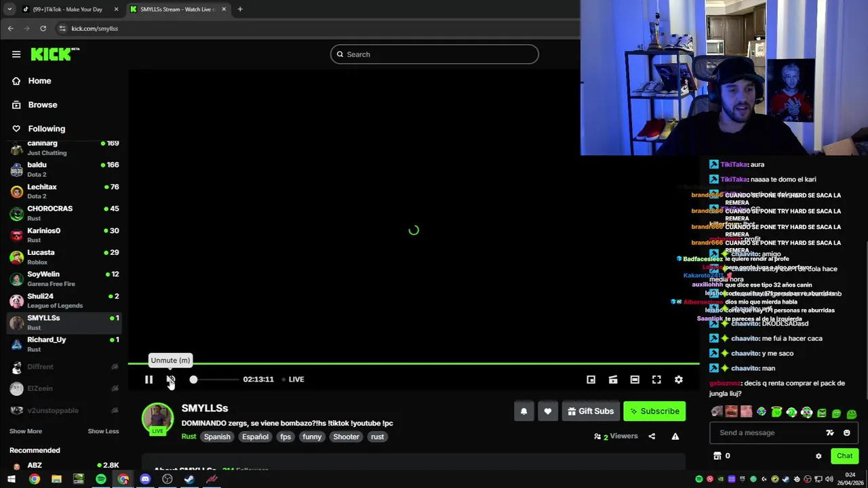Open baldu's Dota 2 channel
Image resolution: width=868 pixels, height=488 pixels.
pyautogui.click(x=64, y=169)
